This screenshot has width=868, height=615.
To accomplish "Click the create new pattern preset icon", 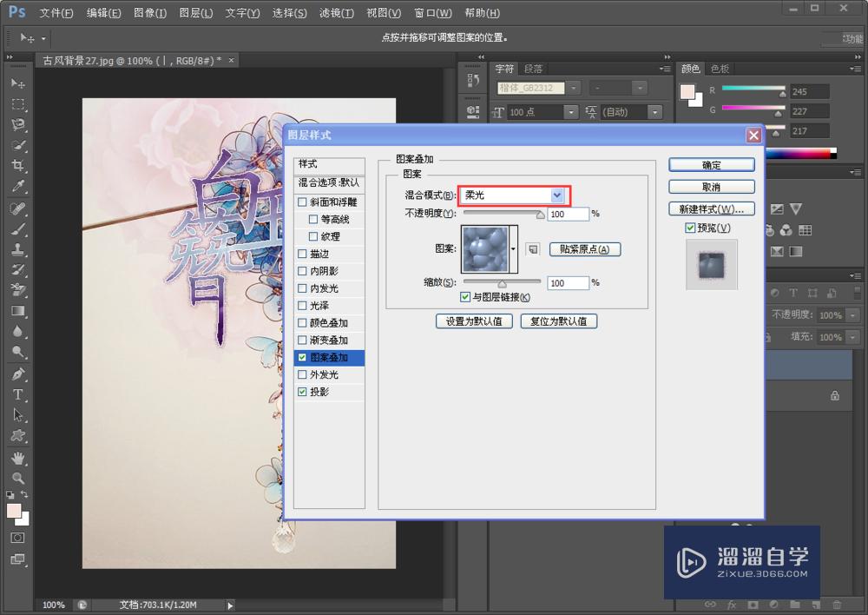I will coord(533,249).
